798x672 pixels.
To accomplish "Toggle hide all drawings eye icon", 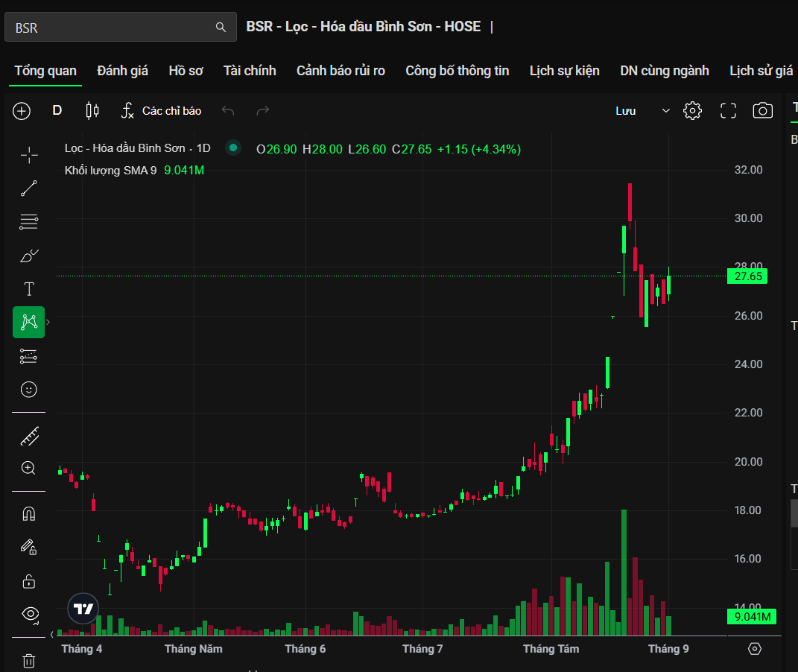I will [30, 615].
